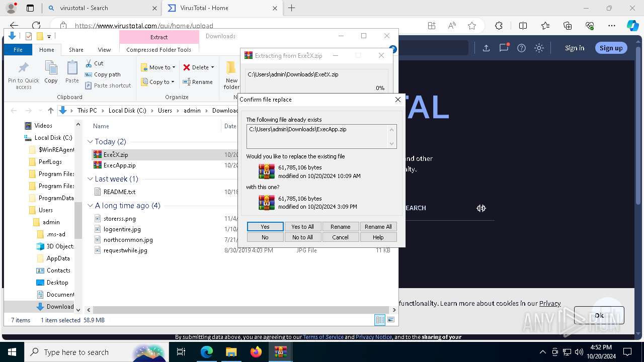The image size is (644, 362).
Task: Switch to details view layout icon
Action: [x=380, y=320]
